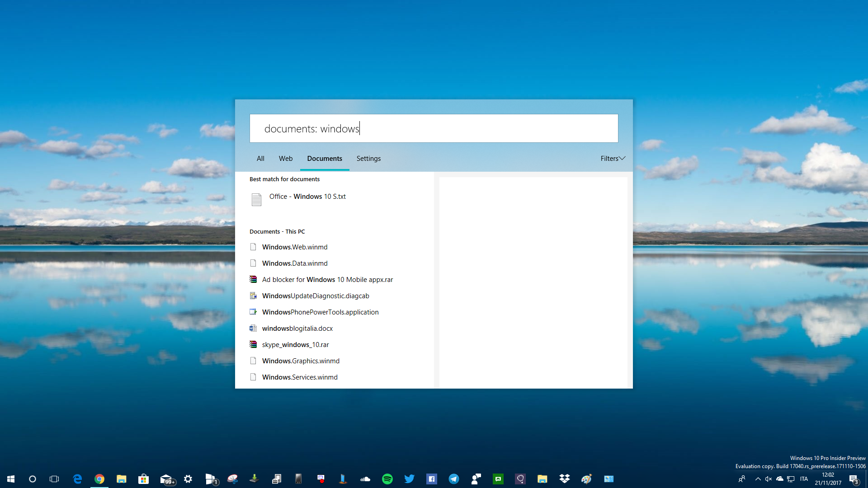Screen dimensions: 868x488
Task: Open the Snipping Tool taskbar icon
Action: pos(232,479)
